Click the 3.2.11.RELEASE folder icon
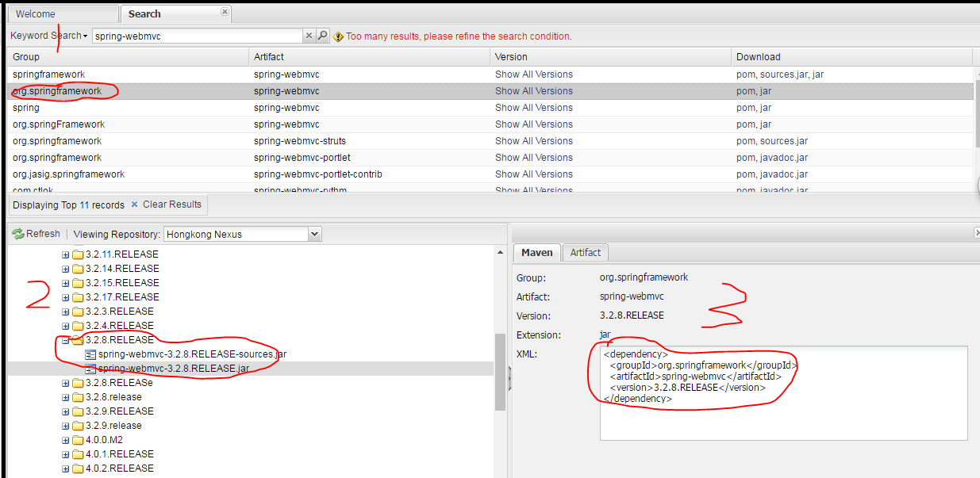 pyautogui.click(x=78, y=254)
